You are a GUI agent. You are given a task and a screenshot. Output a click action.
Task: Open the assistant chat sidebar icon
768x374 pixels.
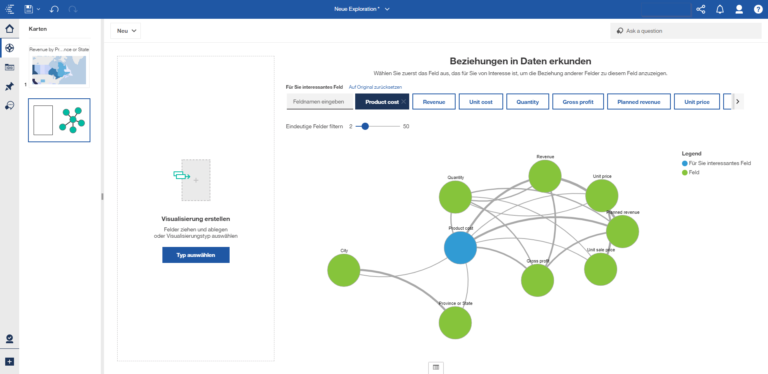pos(9,105)
